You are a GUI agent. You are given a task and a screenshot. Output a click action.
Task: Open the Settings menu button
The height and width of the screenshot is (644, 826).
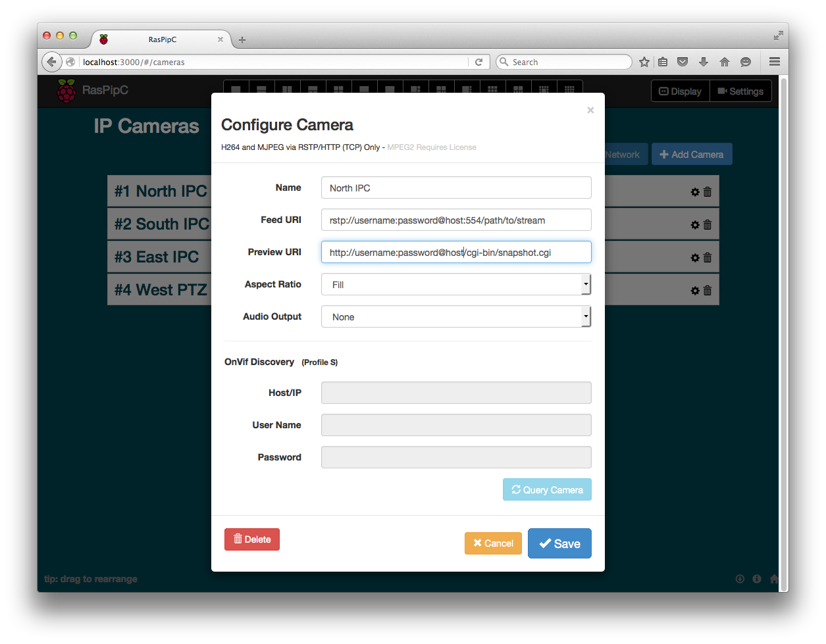tap(741, 91)
